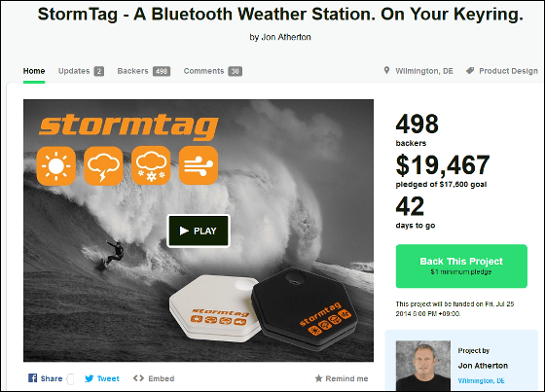This screenshot has height=392, width=545.
Task: Click the thunderstorm cloud icon
Action: 103,165
